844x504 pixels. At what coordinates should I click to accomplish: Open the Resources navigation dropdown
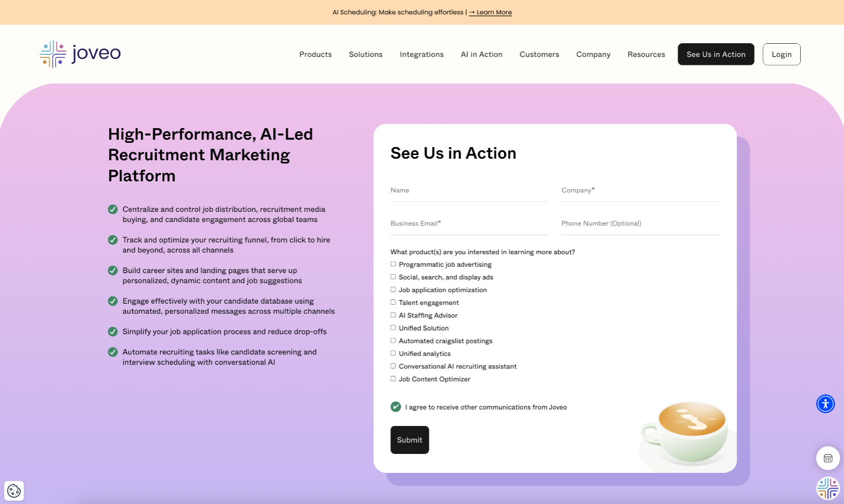point(646,54)
